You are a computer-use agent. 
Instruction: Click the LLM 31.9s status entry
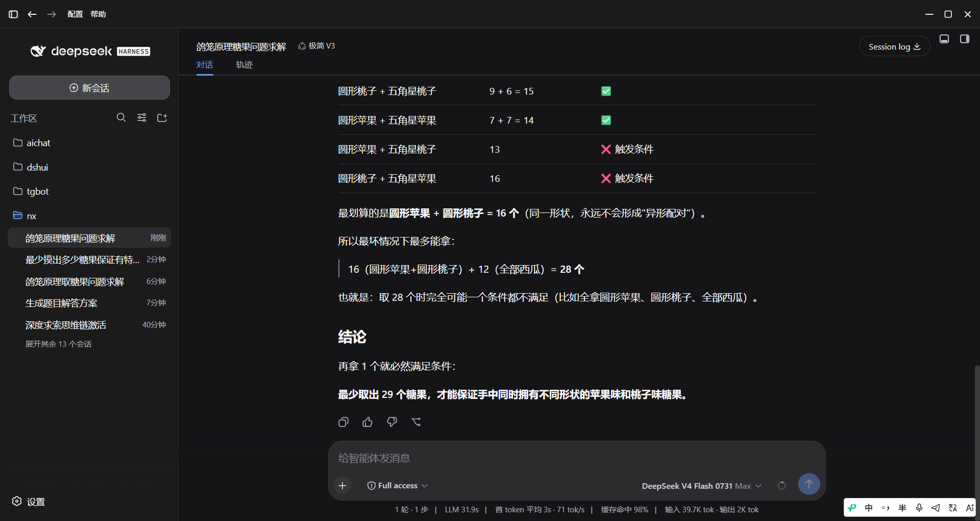[461, 510]
